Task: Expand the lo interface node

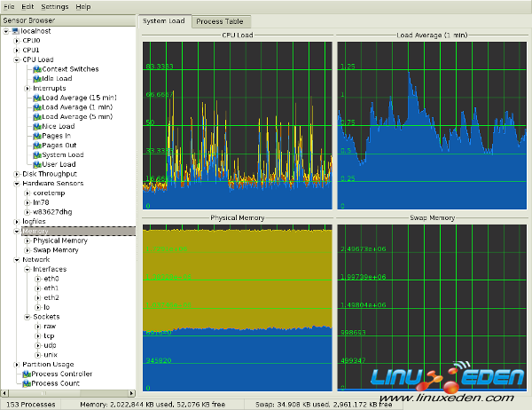Action: tap(38, 307)
